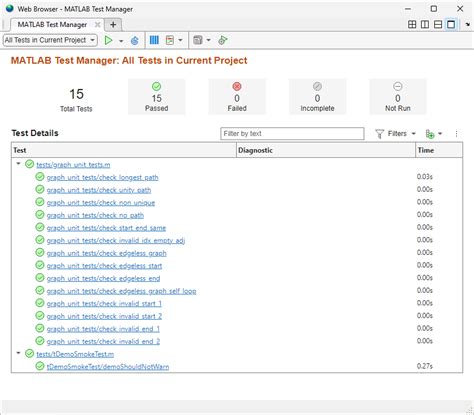This screenshot has width=474, height=415.
Task: Filter results by the 0 Failed tile
Action: [237, 97]
